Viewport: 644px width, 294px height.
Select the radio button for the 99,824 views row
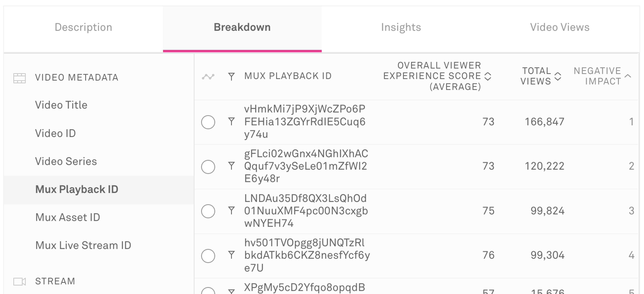(x=208, y=211)
